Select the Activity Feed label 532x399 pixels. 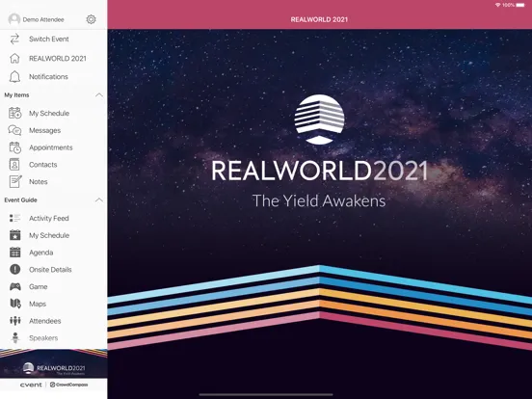[x=49, y=218]
